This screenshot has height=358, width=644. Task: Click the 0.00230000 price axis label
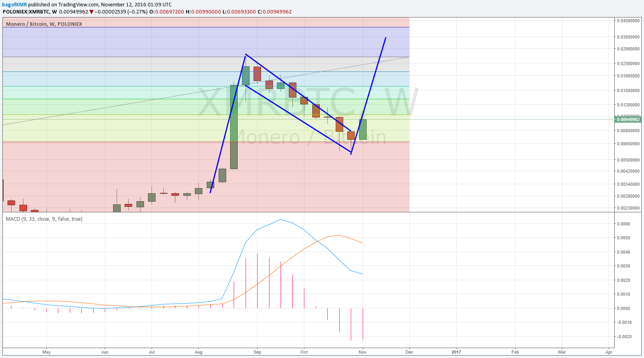pos(628,208)
